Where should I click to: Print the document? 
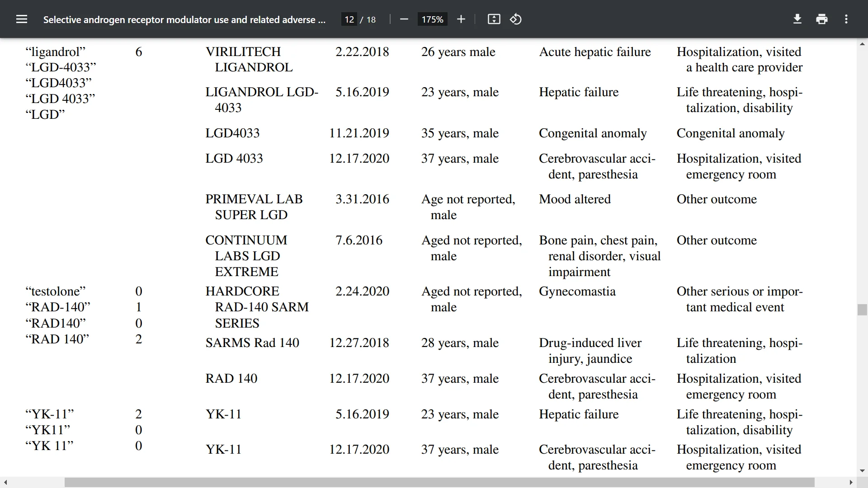822,19
